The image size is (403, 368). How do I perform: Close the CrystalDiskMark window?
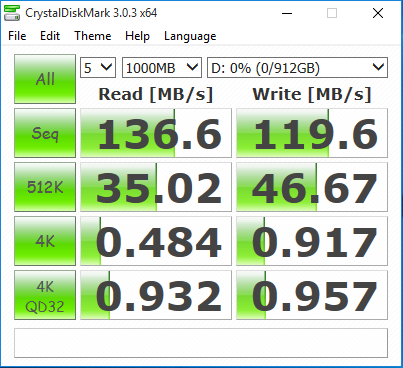[x=378, y=13]
